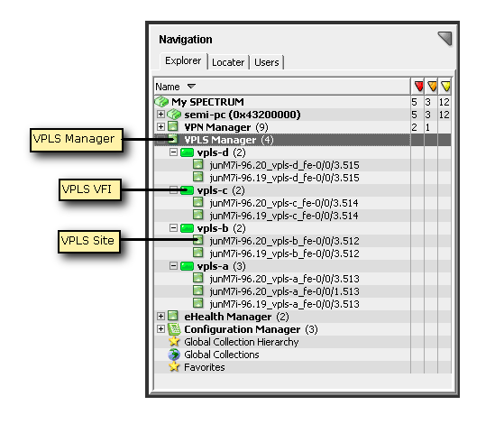Switch to the Users tab

(267, 62)
